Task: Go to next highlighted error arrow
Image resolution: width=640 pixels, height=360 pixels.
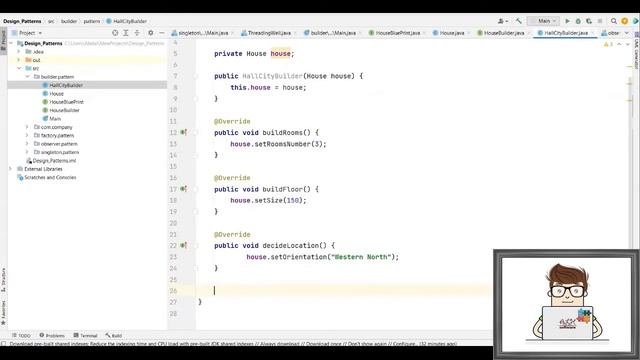Action: click(x=627, y=44)
